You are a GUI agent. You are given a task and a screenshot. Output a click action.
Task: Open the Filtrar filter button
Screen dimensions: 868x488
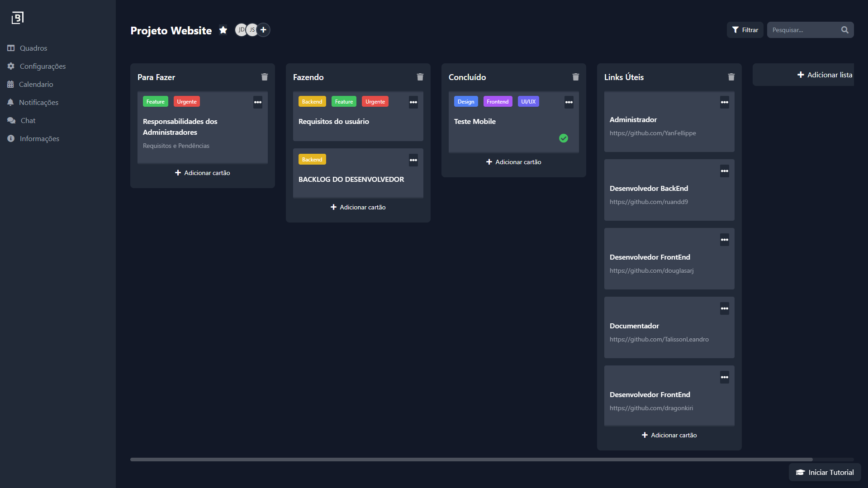[x=745, y=30]
